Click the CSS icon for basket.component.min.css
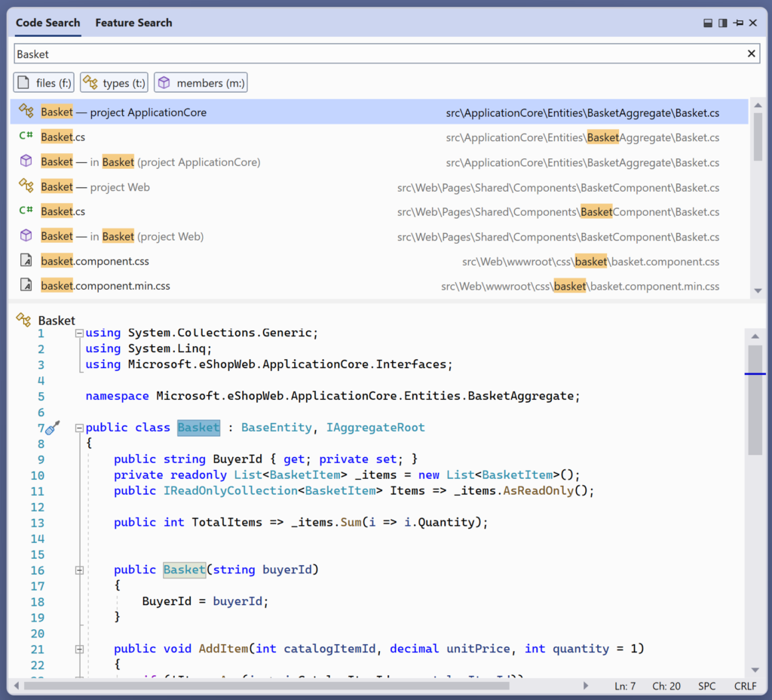 coord(26,285)
